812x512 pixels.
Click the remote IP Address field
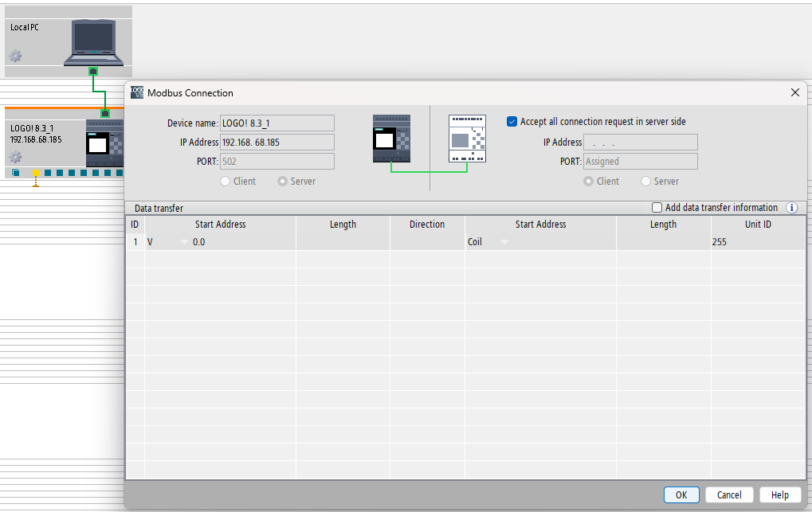(641, 143)
